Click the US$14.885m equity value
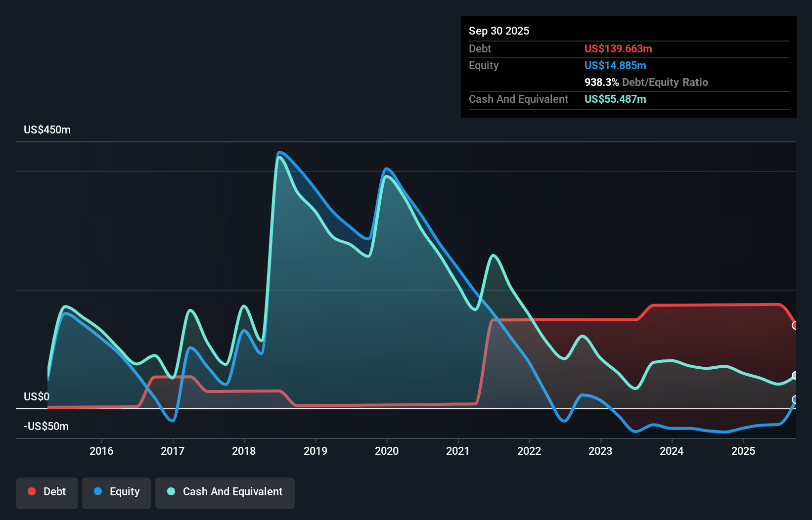Screen dimensions: 812x520 click(615, 66)
